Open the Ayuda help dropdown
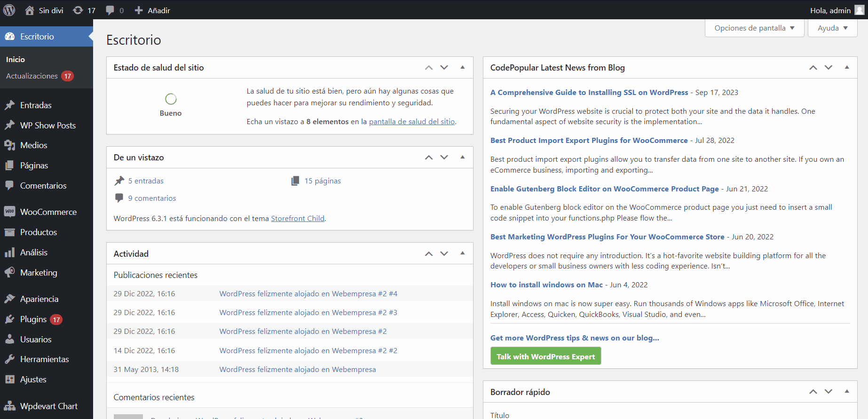868x419 pixels. tap(832, 28)
